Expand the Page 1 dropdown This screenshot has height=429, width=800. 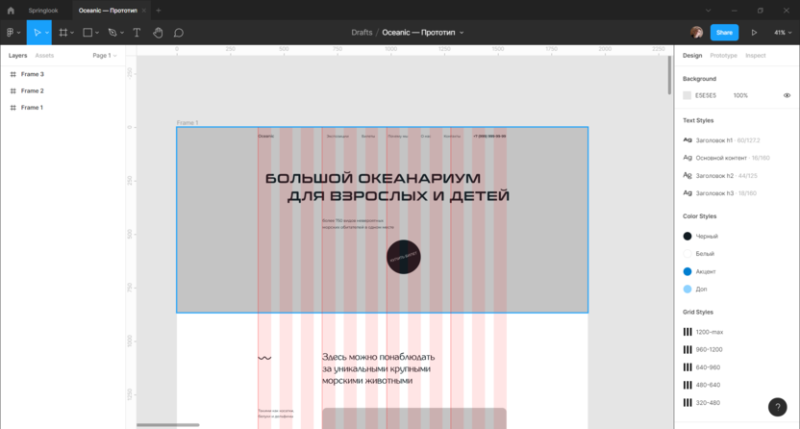coord(105,56)
